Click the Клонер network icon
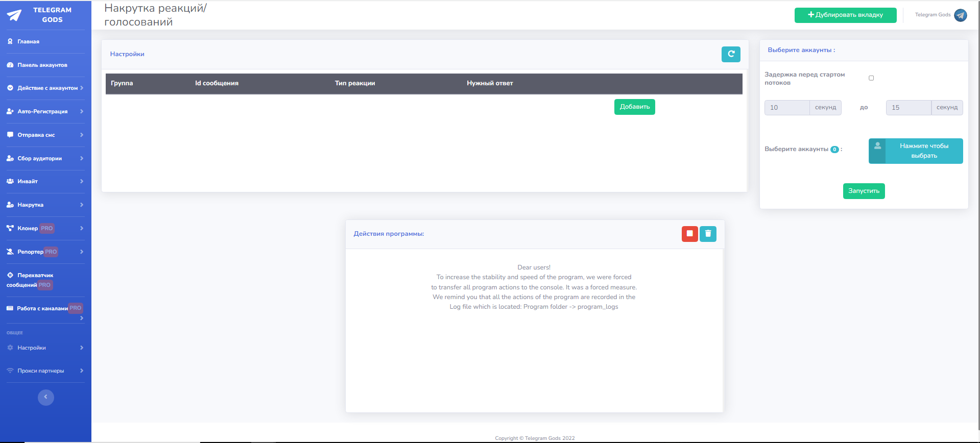Screen dimensions: 980x443 (10, 228)
